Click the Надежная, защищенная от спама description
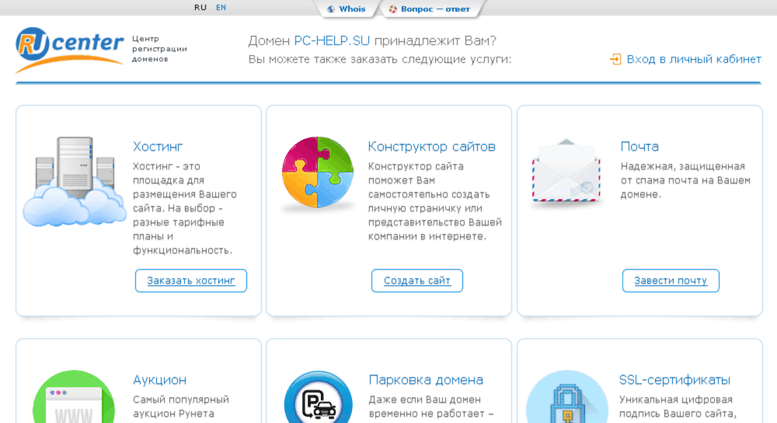Viewport: 777px width, 423px height. tap(685, 180)
